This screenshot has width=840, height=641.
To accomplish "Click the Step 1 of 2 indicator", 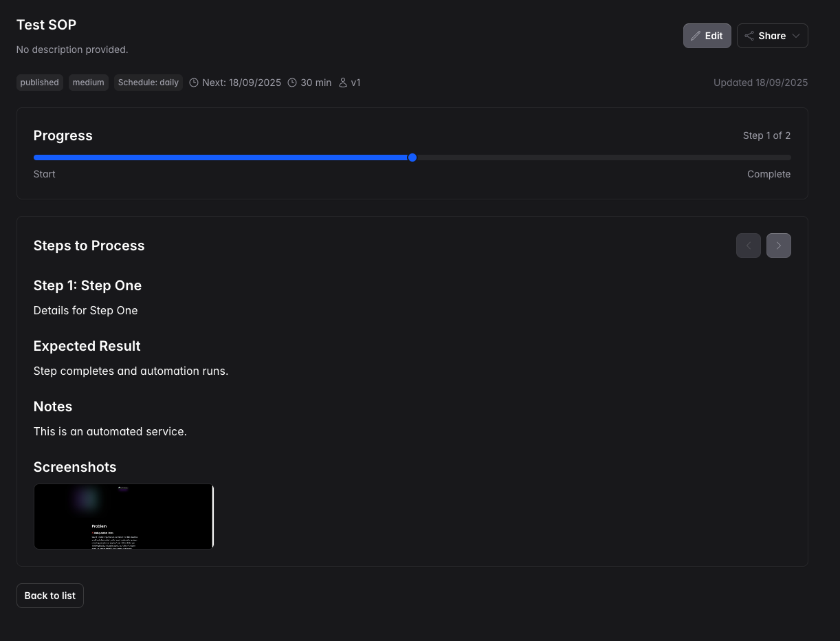I will tap(766, 135).
